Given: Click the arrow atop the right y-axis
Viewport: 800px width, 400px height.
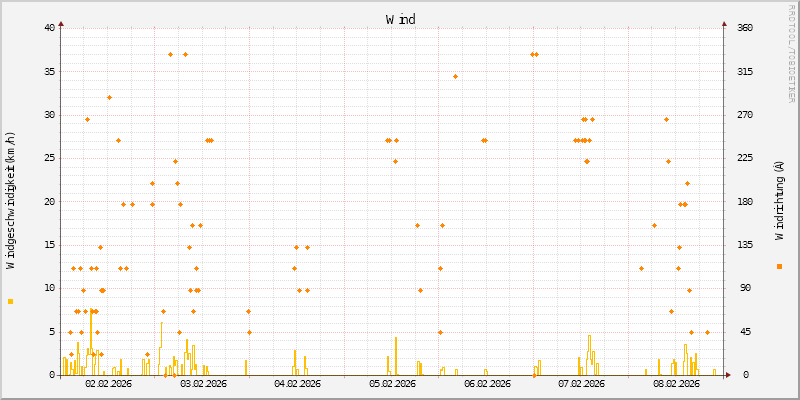Looking at the screenshot, I should coord(723,23).
